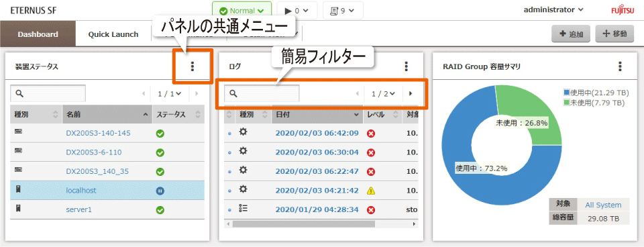Click the paused status icon for localhost

[x=160, y=191]
